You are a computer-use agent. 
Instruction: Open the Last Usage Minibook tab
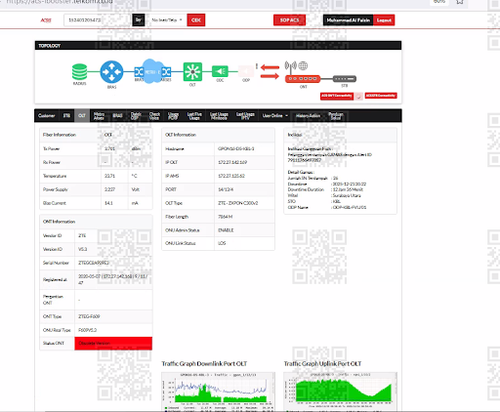click(x=219, y=116)
